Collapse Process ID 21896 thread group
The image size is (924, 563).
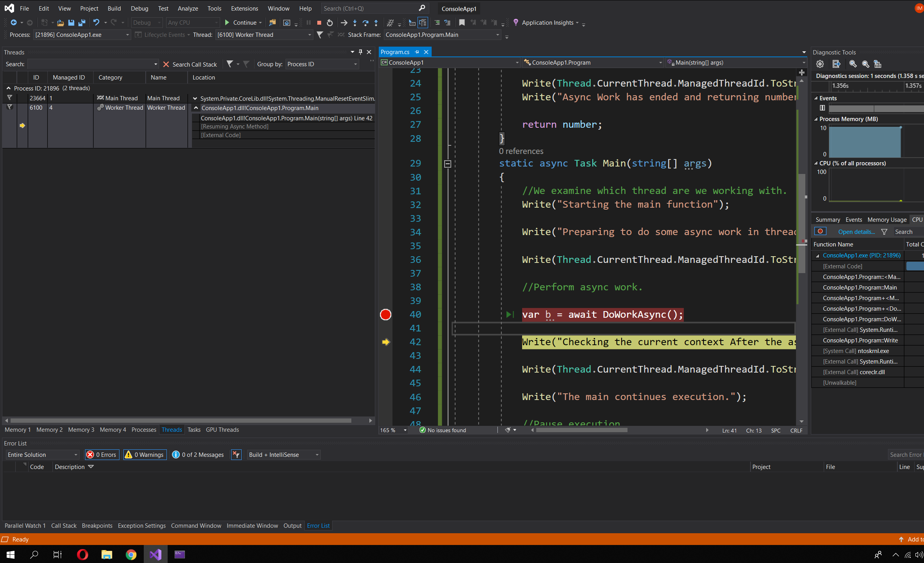click(9, 88)
